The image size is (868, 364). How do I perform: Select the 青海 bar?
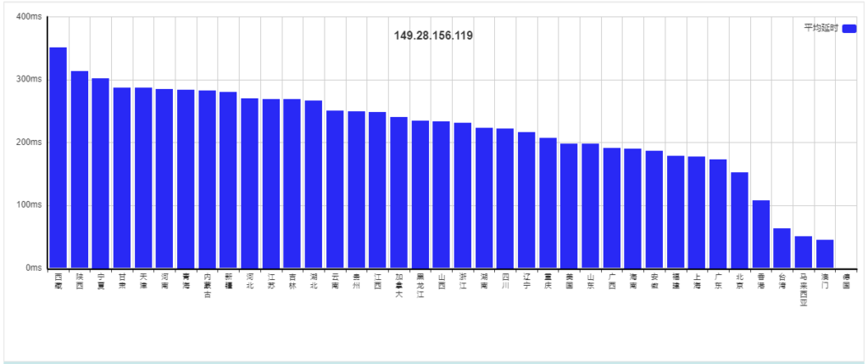click(x=186, y=179)
